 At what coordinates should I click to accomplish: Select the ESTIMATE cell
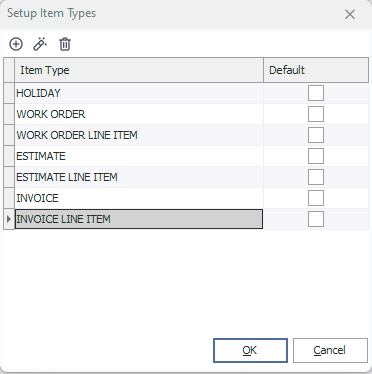(x=139, y=156)
